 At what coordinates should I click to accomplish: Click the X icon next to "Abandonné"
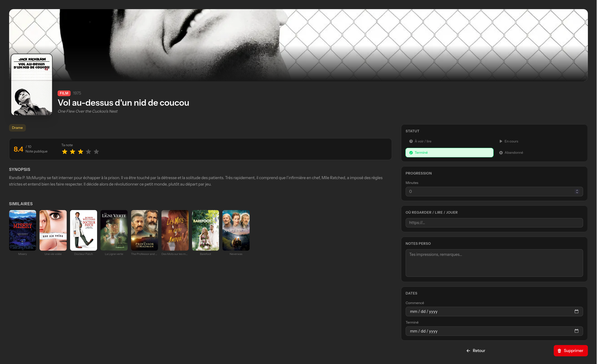(501, 153)
